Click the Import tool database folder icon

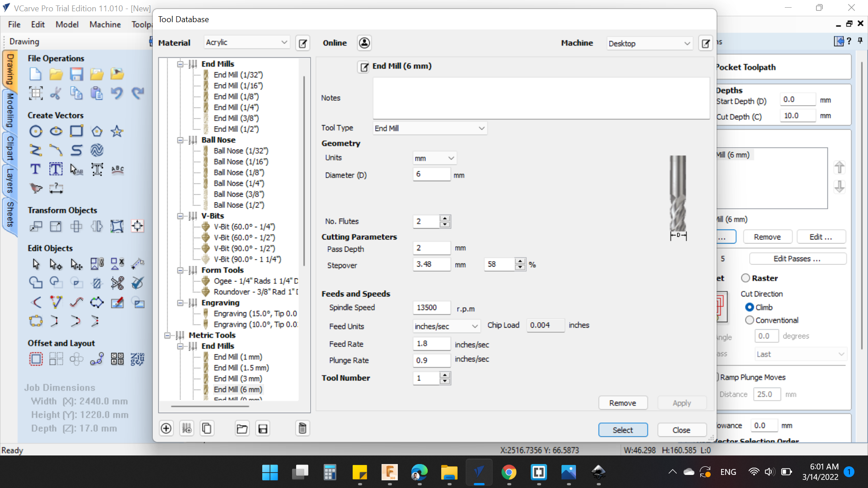(242, 428)
